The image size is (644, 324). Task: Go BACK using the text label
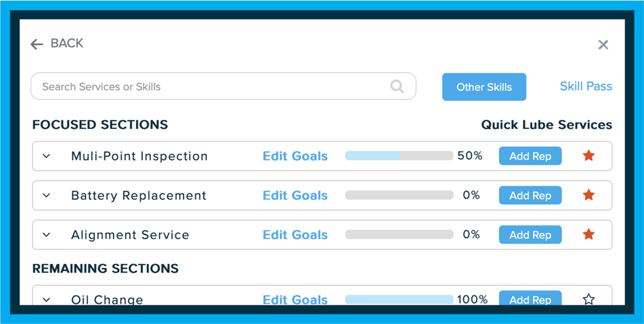[x=67, y=43]
